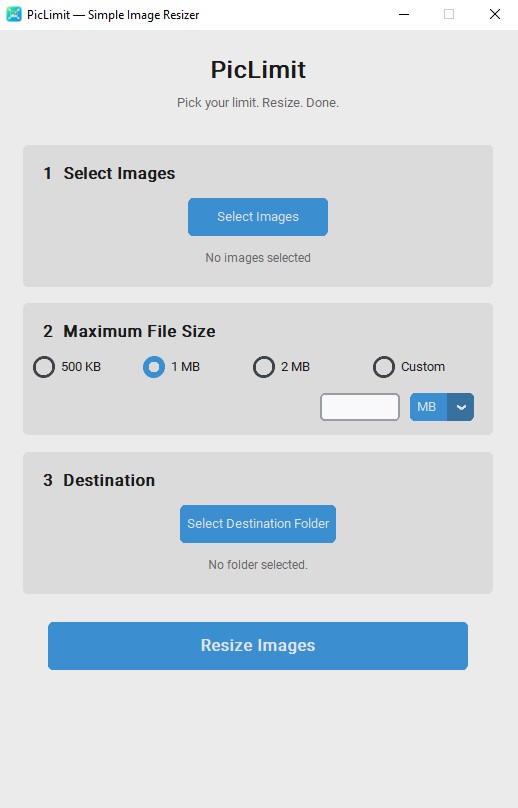
Task: Click the large Resize Images button
Action: coord(258,646)
